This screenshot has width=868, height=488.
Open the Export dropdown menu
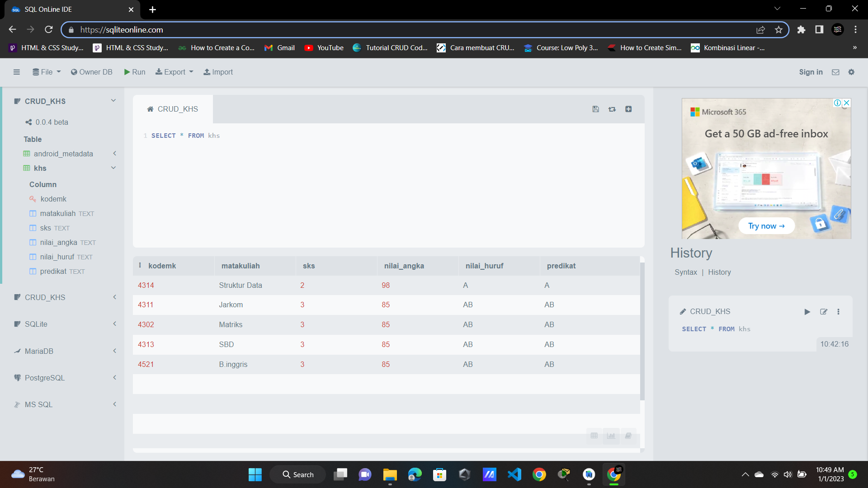pyautogui.click(x=175, y=72)
